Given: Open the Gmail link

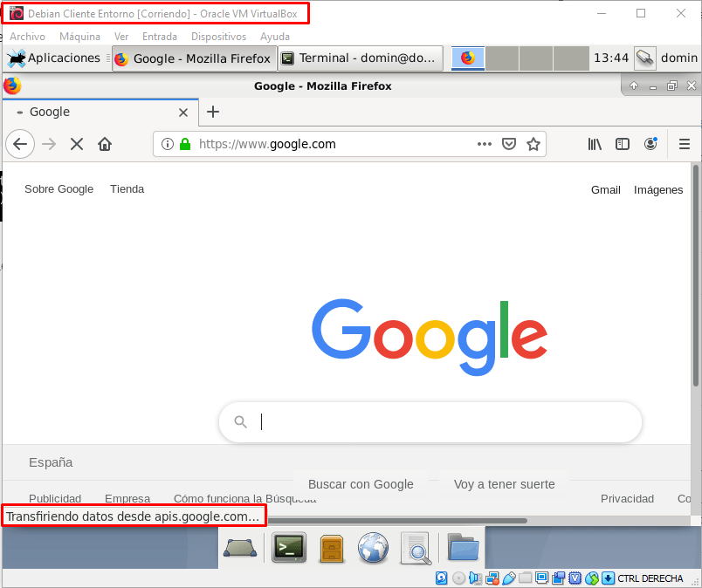Looking at the screenshot, I should [605, 189].
